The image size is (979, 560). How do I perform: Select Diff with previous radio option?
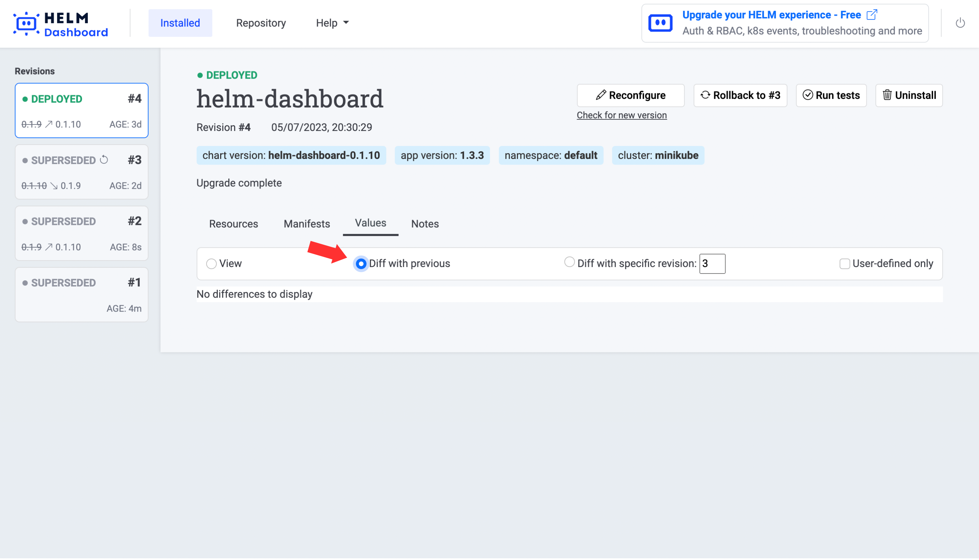361,264
